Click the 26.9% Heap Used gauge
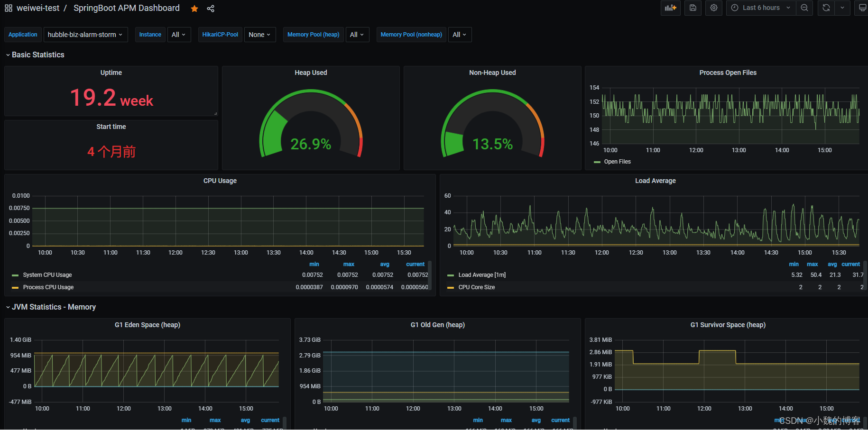868x430 pixels. click(x=311, y=124)
